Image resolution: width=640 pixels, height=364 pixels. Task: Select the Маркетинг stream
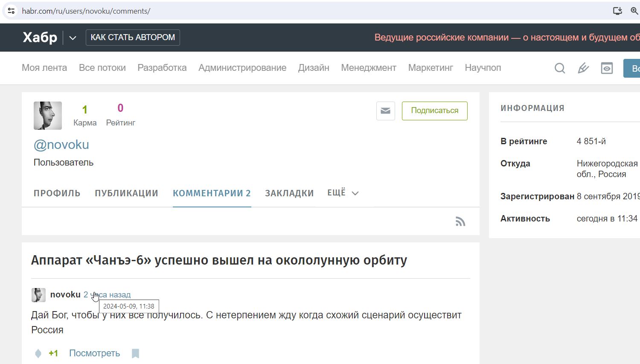pyautogui.click(x=431, y=68)
